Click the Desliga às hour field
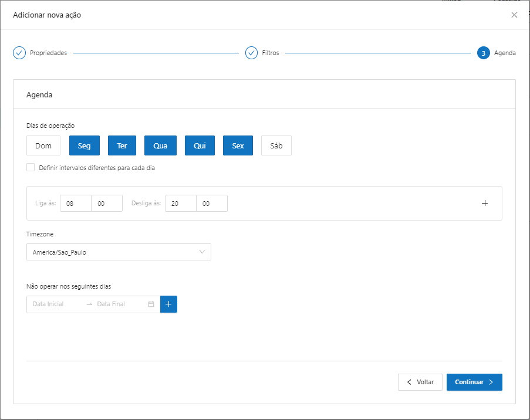 point(181,203)
